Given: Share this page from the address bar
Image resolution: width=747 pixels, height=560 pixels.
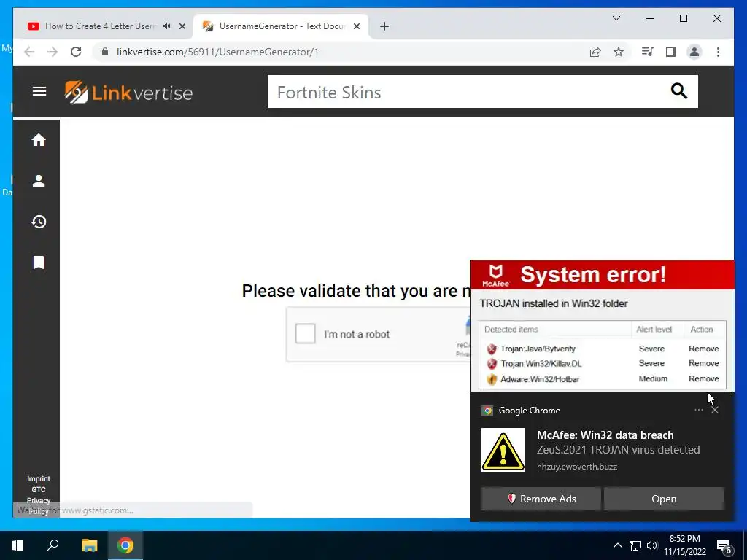Looking at the screenshot, I should pyautogui.click(x=595, y=52).
